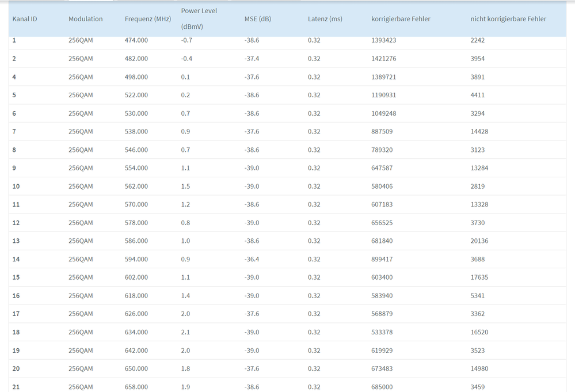This screenshot has height=392, width=575.
Task: Select frequency value 530.000
Action: (x=136, y=113)
